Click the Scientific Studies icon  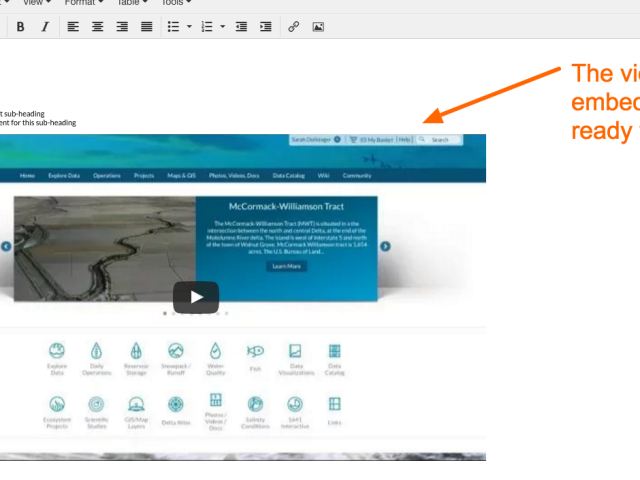click(96, 404)
